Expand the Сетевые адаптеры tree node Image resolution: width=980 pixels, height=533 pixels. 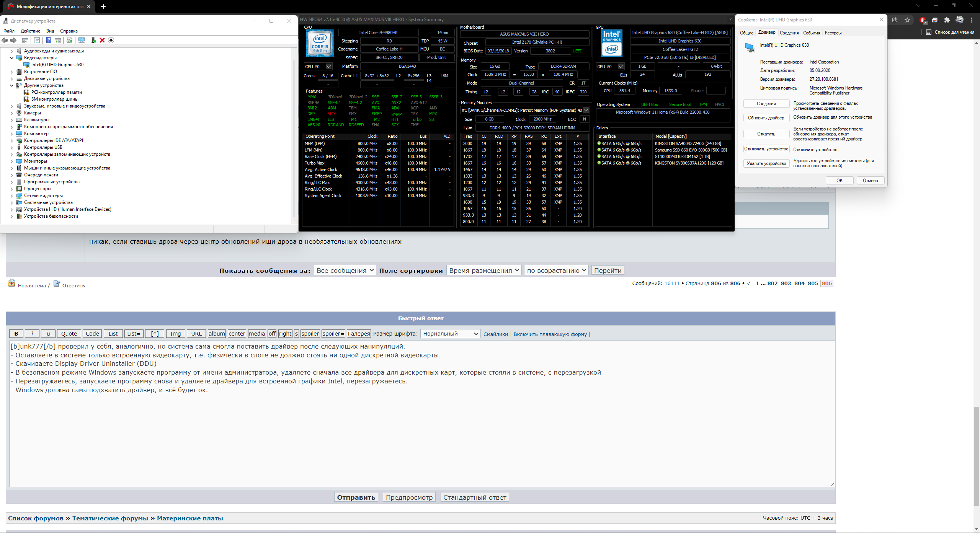(12, 196)
